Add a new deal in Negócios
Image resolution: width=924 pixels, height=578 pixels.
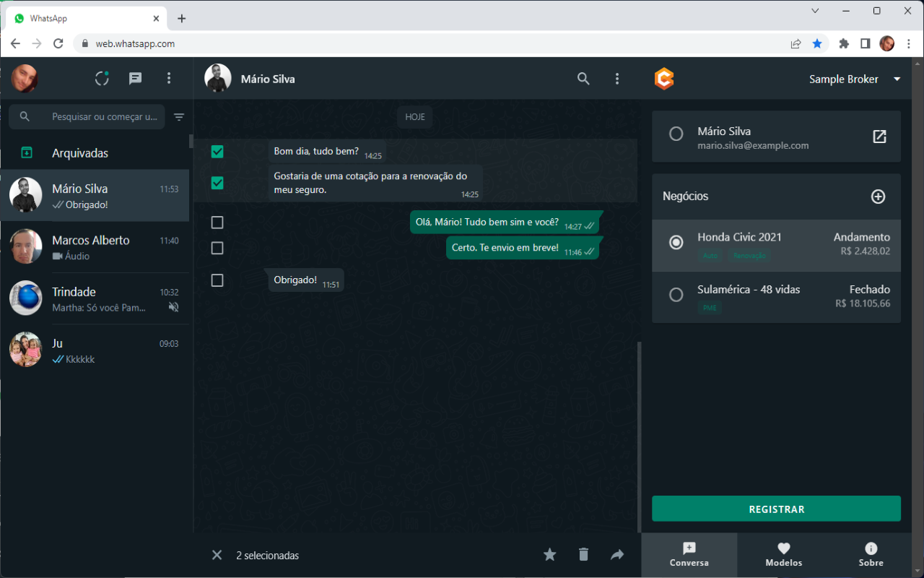[x=878, y=197]
